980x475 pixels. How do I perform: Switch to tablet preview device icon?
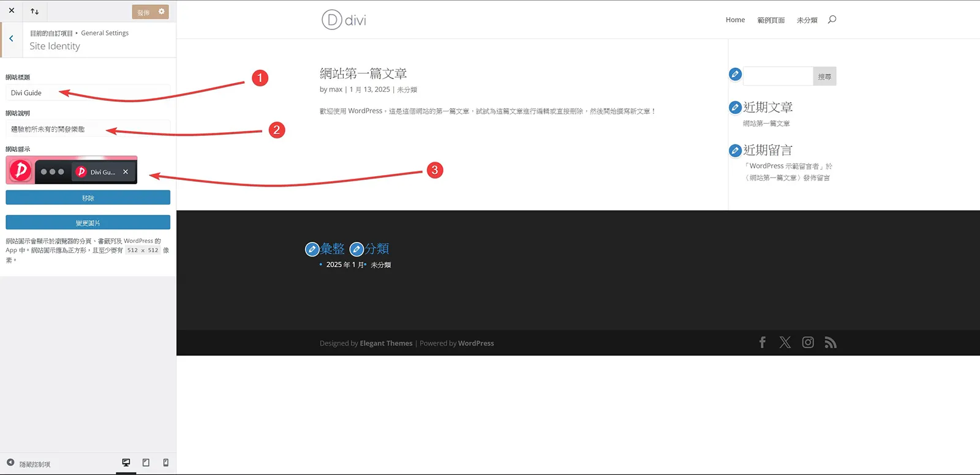146,463
